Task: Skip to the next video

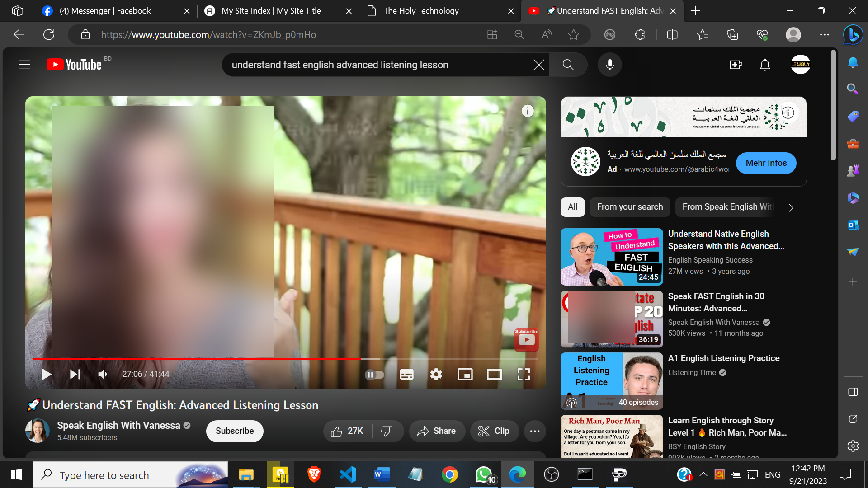Action: (75, 374)
